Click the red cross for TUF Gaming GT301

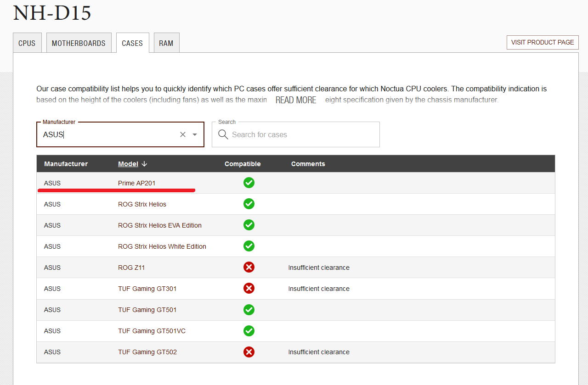[x=249, y=288]
